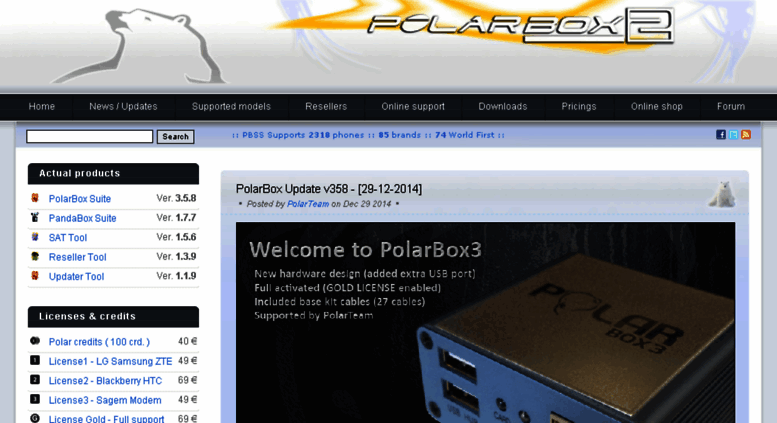777x423 pixels.
Task: Open the Facebook social icon
Action: coord(721,135)
